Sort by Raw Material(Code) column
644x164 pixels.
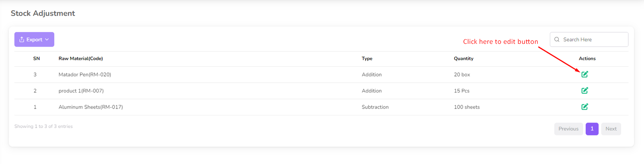point(80,59)
